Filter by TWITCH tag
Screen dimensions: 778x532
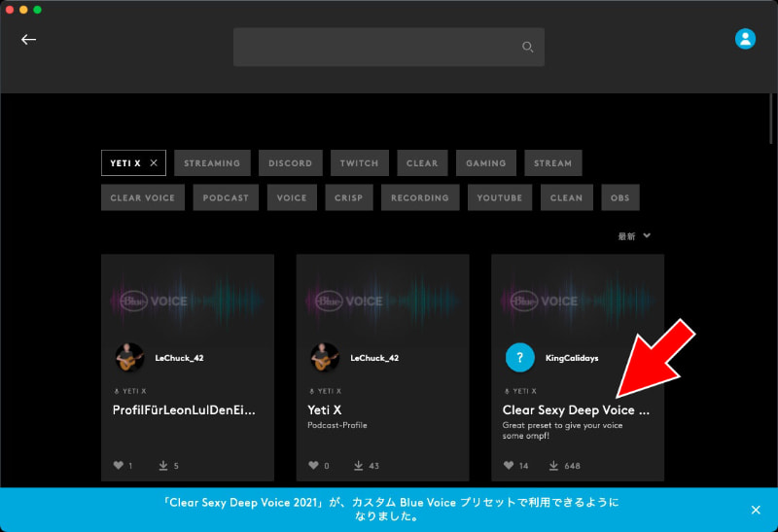(359, 162)
